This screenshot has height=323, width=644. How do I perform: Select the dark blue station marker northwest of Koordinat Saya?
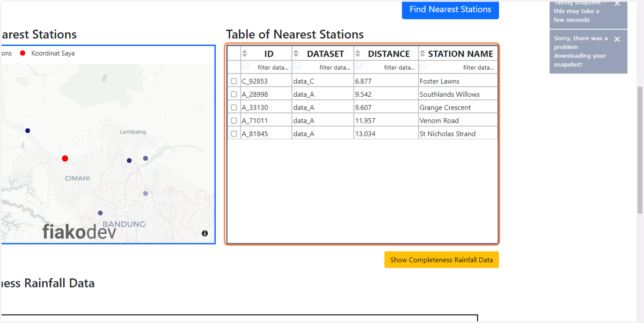[x=27, y=131]
